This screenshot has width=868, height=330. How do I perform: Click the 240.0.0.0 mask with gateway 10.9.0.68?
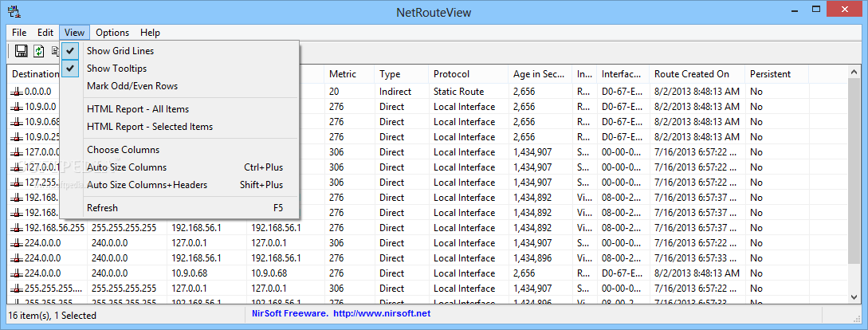tap(110, 273)
